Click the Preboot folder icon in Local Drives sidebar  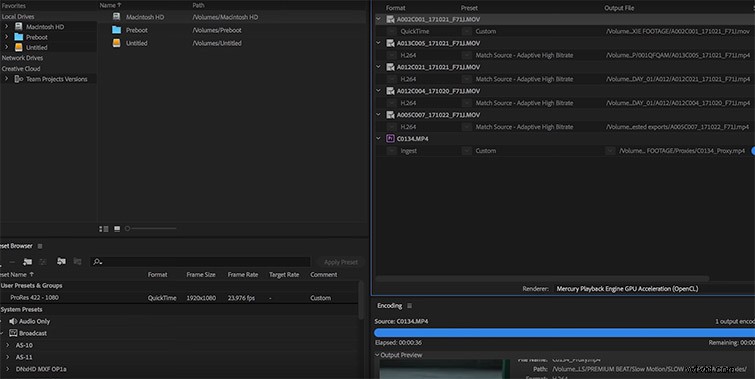pyautogui.click(x=18, y=37)
